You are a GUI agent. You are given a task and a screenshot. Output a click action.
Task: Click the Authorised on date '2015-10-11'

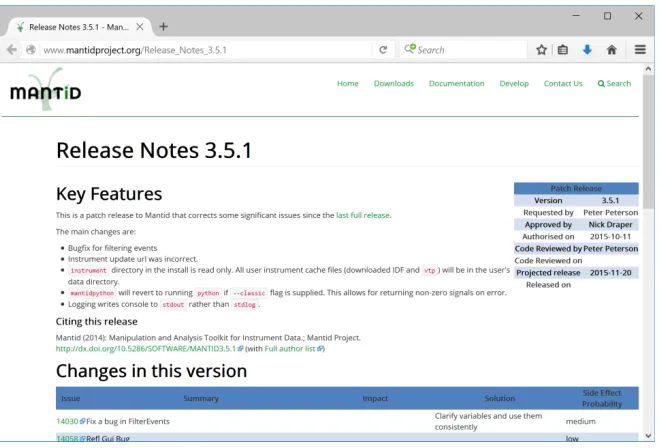pyautogui.click(x=610, y=236)
